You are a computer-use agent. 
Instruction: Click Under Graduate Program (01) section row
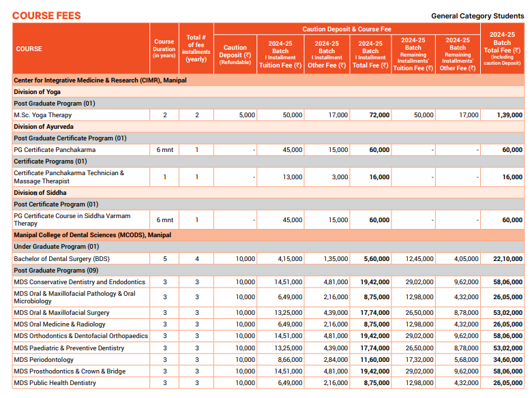tap(268, 247)
